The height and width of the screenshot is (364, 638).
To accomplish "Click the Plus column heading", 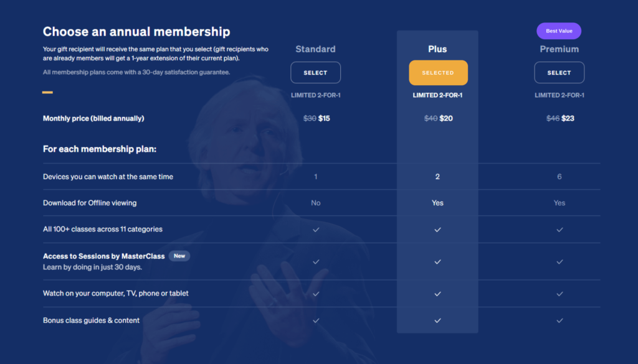I will click(437, 49).
